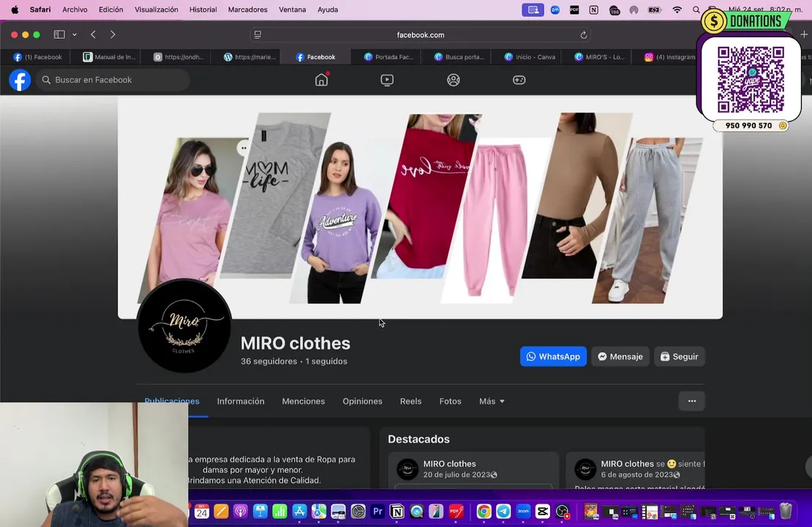
Task: Switch to the https://marie... browser tab
Action: coord(249,57)
